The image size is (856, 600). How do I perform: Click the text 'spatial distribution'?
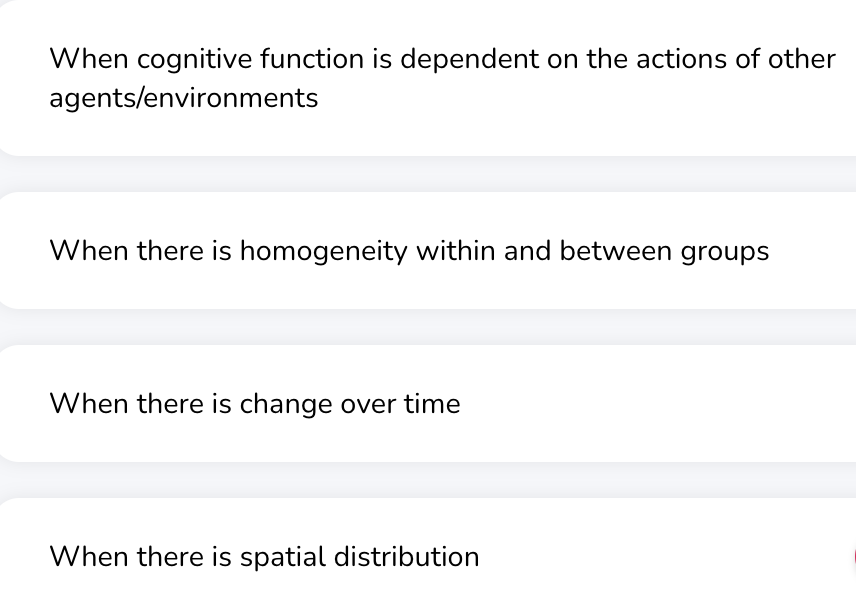pyautogui.click(x=359, y=556)
